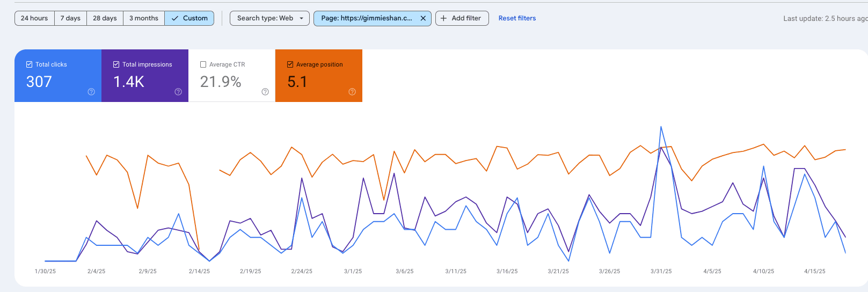Click the 3/11/25 axis date label

(456, 272)
